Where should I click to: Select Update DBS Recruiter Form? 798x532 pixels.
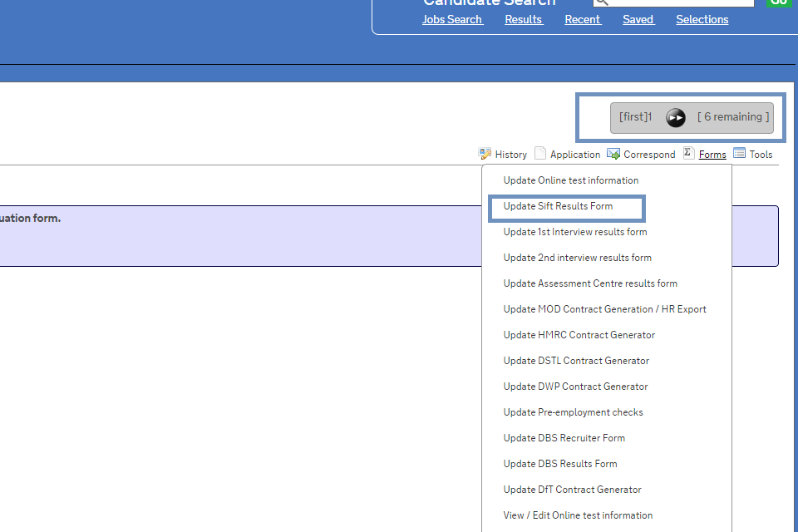click(564, 438)
